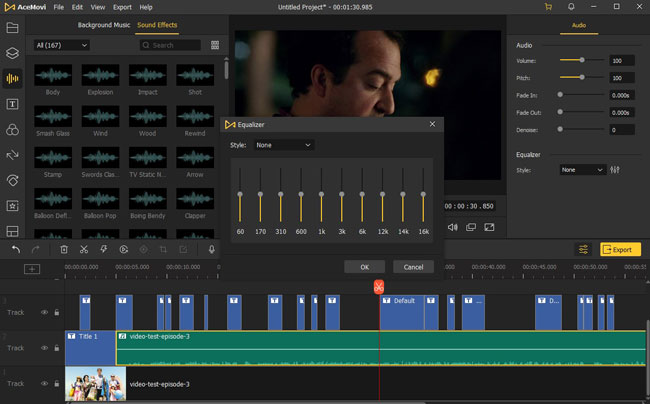
Task: Open the Text panel sidebar icon
Action: coord(12,104)
